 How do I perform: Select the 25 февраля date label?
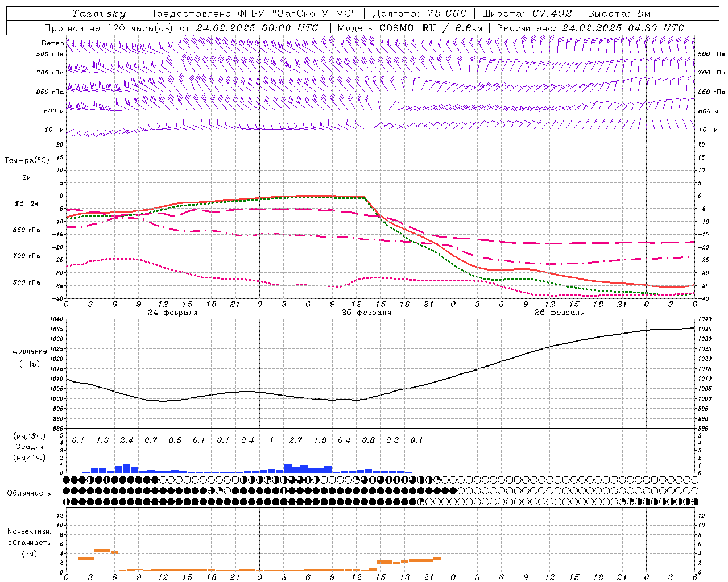point(366,313)
